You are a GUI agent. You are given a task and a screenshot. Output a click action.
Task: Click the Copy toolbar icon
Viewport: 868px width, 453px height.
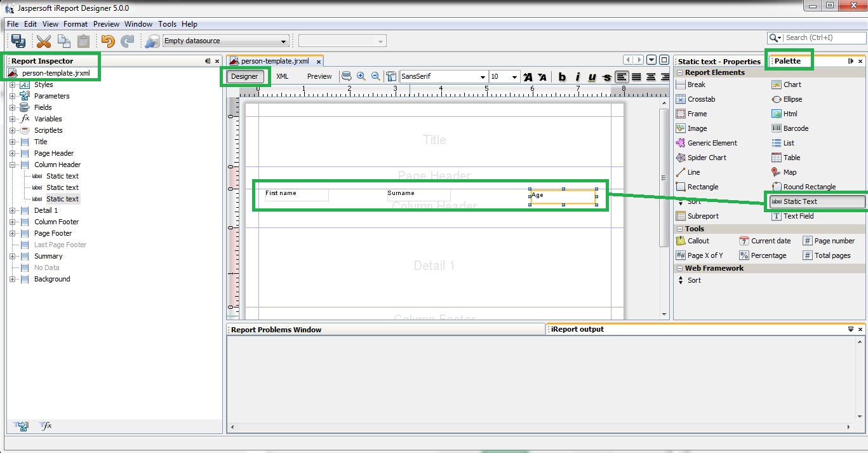(x=63, y=41)
